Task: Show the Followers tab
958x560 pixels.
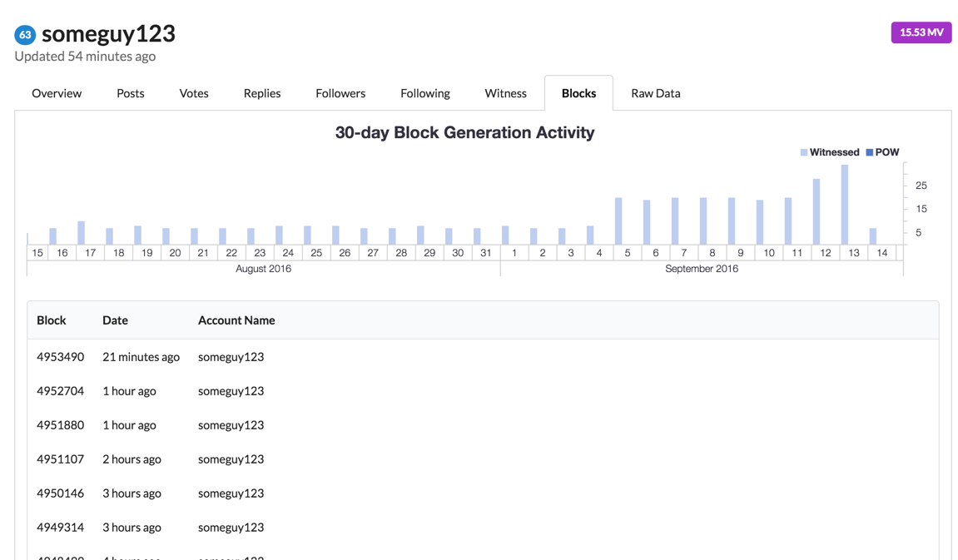Action: point(340,93)
